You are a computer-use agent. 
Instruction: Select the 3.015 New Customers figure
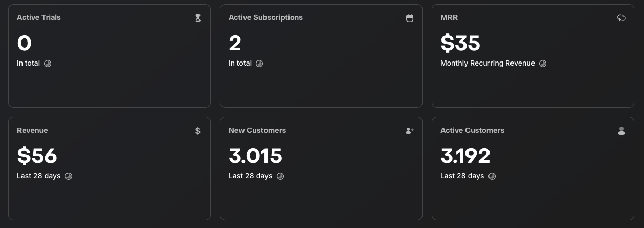pyautogui.click(x=255, y=156)
